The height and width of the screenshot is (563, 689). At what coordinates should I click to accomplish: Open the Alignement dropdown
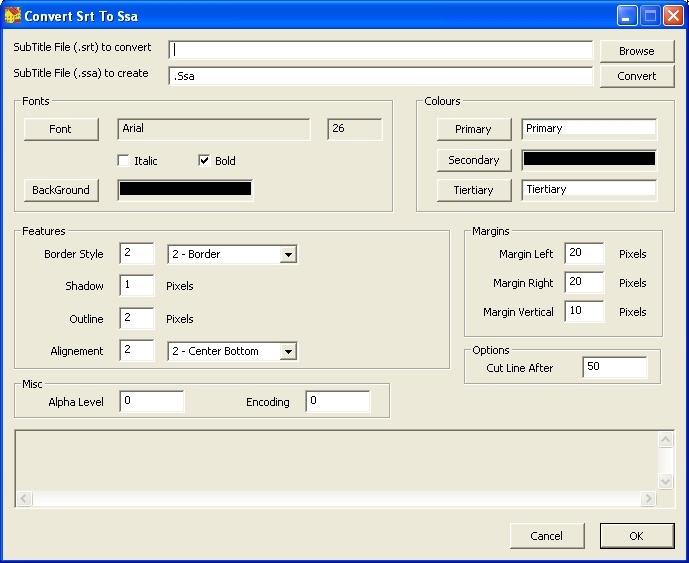288,352
